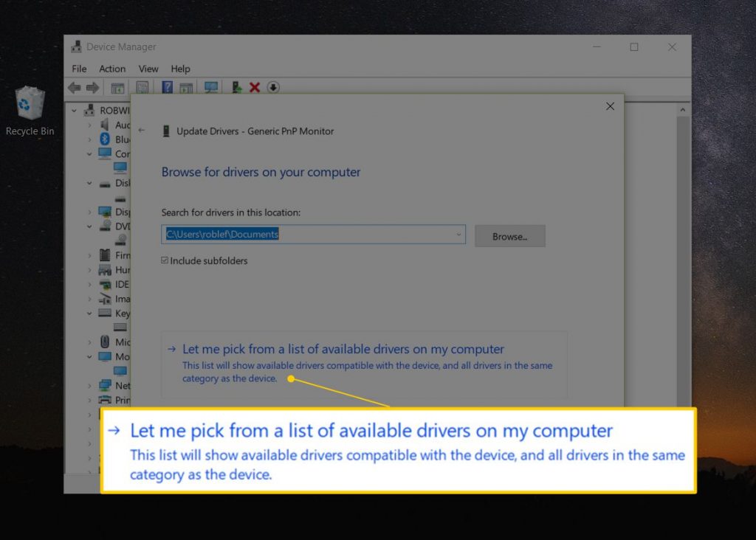Open the View menu
The height and width of the screenshot is (540, 756).
pos(148,69)
